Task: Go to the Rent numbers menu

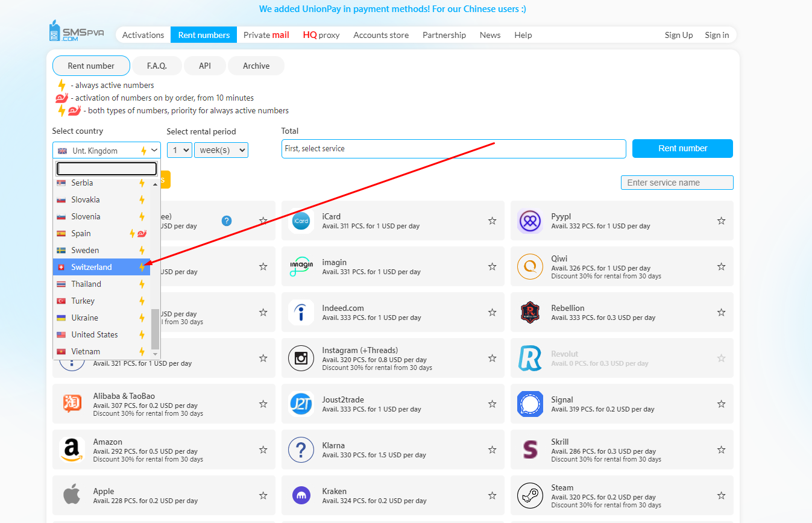Action: (x=204, y=35)
